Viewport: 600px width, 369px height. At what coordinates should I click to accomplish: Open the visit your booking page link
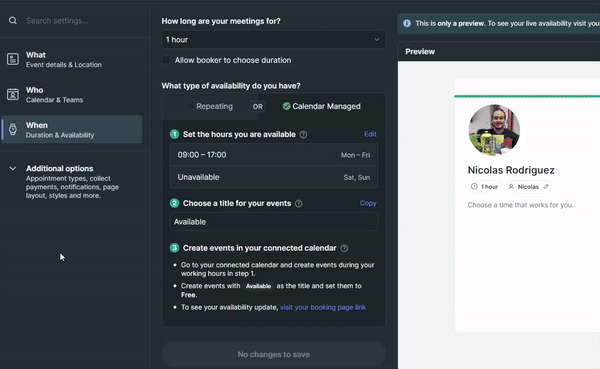point(323,307)
